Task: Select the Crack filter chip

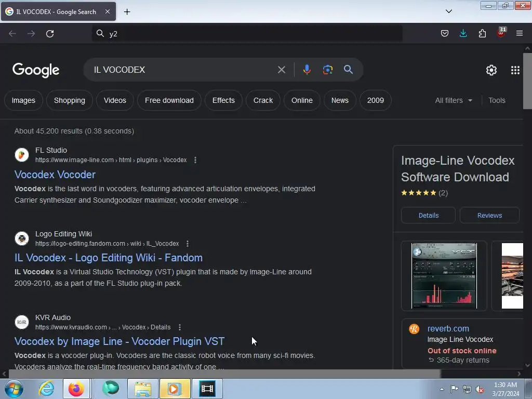Action: pyautogui.click(x=263, y=100)
